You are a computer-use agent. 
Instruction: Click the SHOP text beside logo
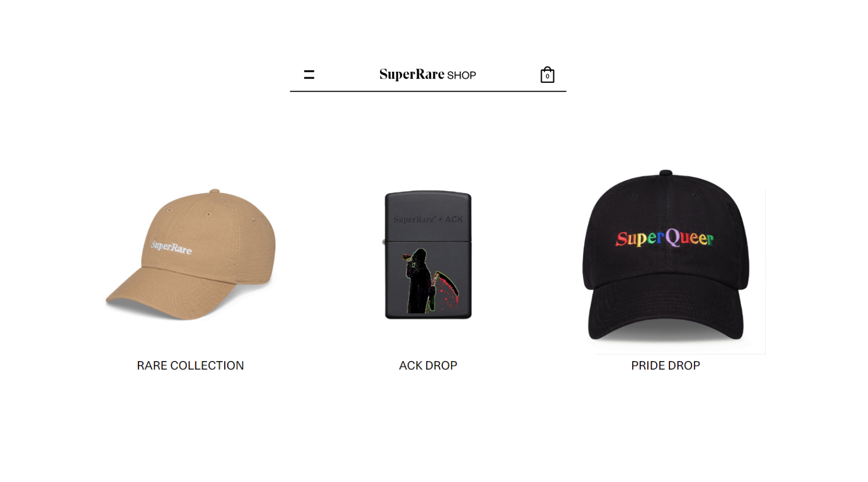pyautogui.click(x=461, y=75)
